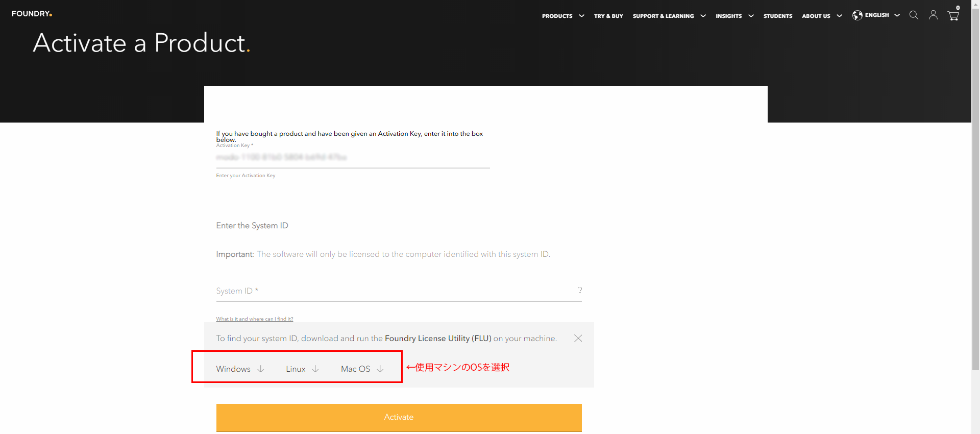The width and height of the screenshot is (980, 434).
Task: Open the Students page
Action: 778,16
